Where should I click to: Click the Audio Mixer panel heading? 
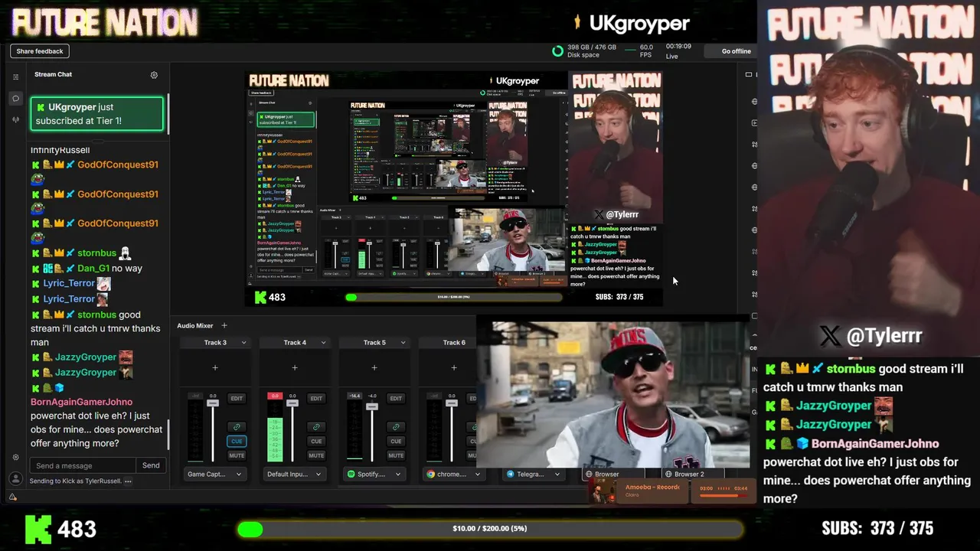tap(195, 326)
